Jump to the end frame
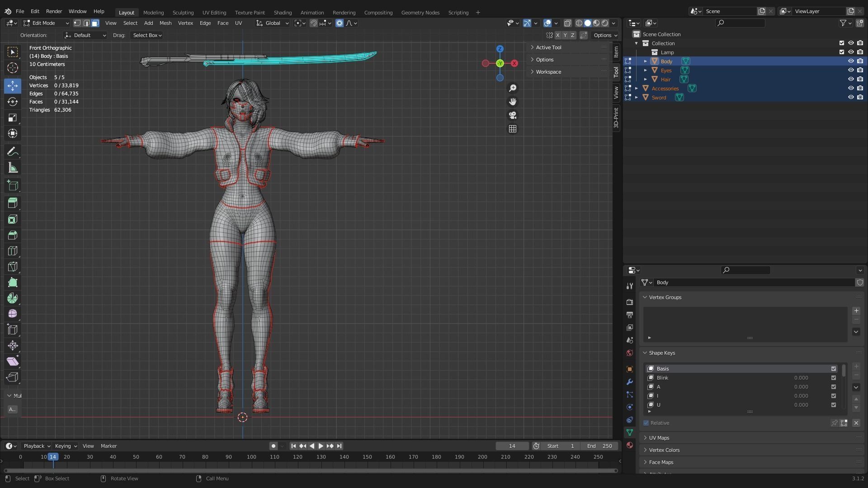This screenshot has height=488, width=868. click(340, 446)
